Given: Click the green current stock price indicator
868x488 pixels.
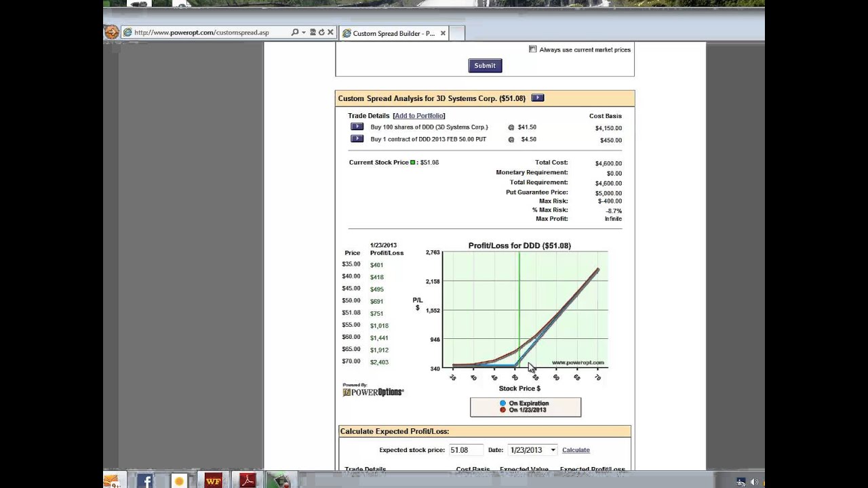Looking at the screenshot, I should [412, 163].
